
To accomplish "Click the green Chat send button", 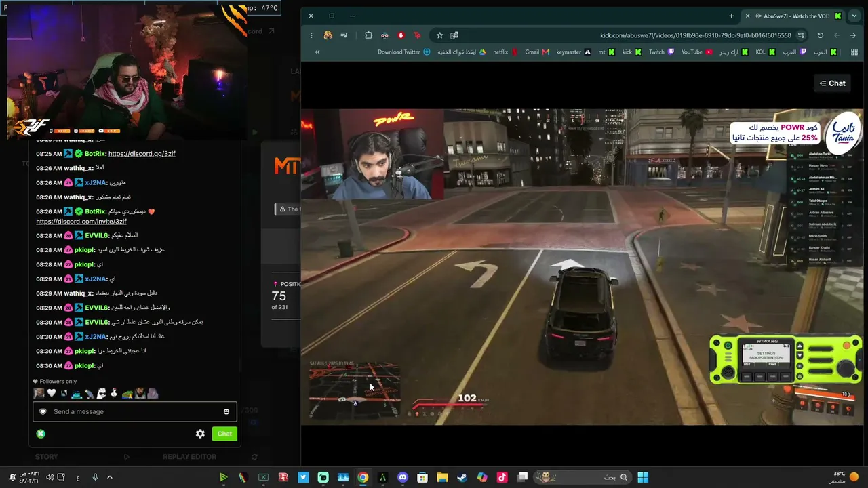I will tap(224, 434).
